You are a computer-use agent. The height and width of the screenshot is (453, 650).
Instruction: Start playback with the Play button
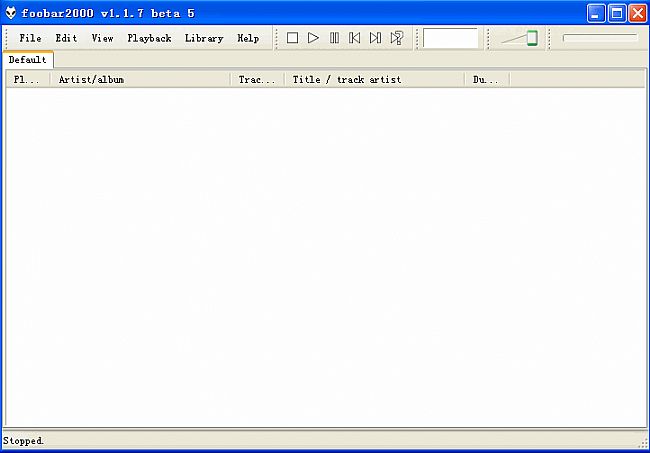click(x=313, y=38)
